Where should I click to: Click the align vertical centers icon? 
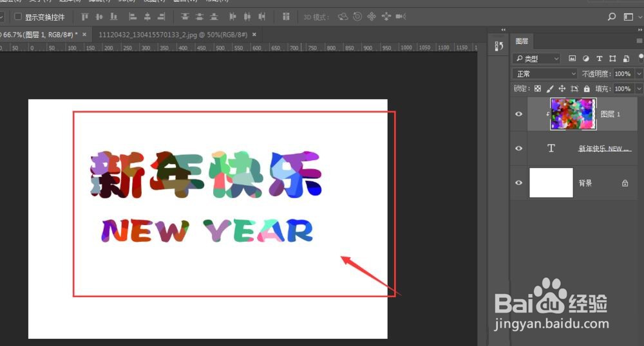click(99, 17)
